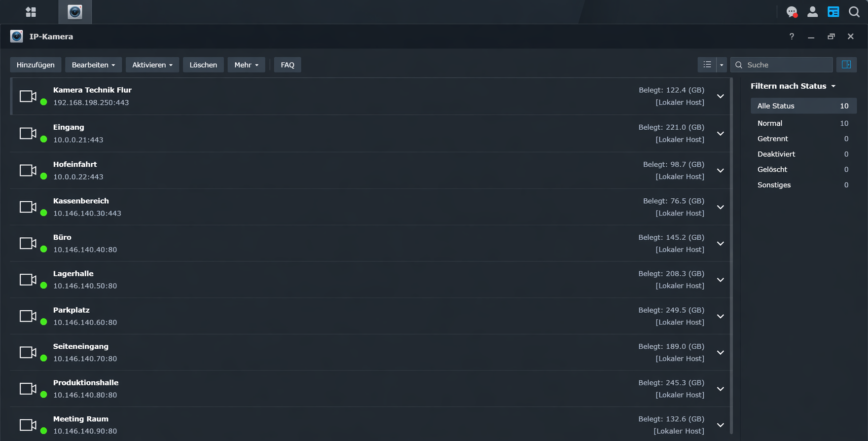Click the Hinzufügen button

click(36, 65)
